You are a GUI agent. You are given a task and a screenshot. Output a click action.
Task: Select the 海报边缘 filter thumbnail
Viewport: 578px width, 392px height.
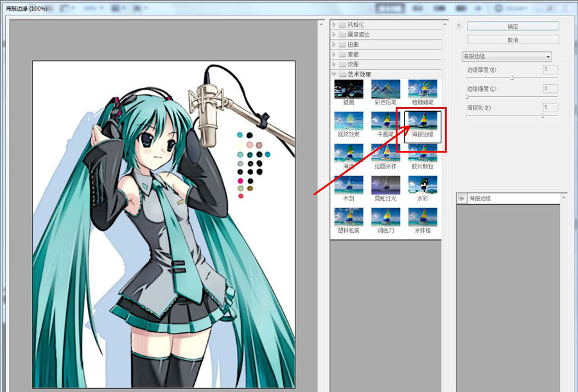click(x=423, y=121)
